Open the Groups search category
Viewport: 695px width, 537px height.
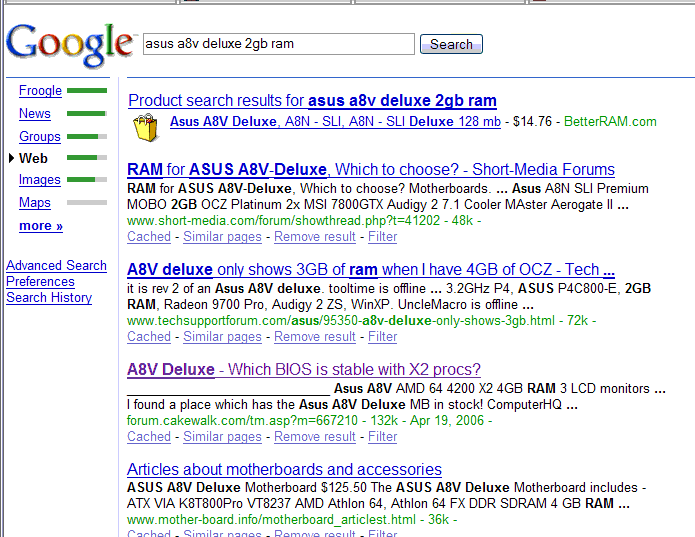pyautogui.click(x=40, y=136)
